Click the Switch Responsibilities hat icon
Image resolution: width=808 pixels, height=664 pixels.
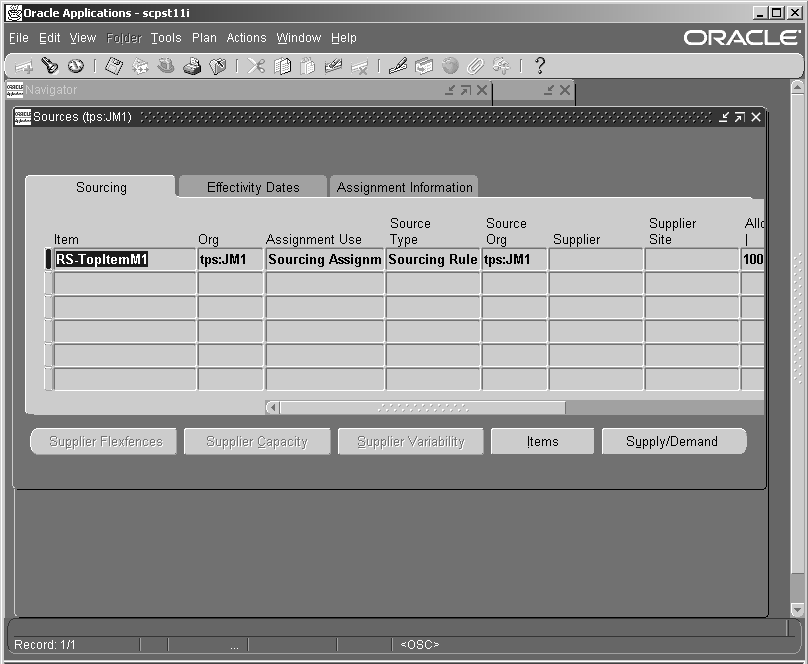pos(165,66)
